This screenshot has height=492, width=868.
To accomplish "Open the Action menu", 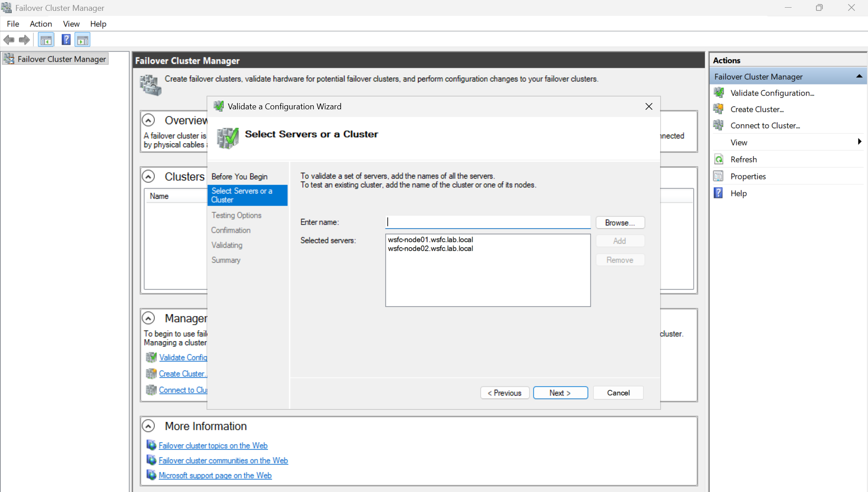I will (x=41, y=24).
